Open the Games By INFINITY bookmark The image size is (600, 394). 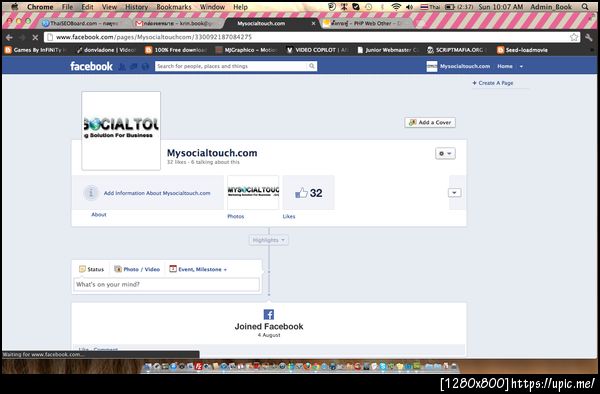click(35, 50)
